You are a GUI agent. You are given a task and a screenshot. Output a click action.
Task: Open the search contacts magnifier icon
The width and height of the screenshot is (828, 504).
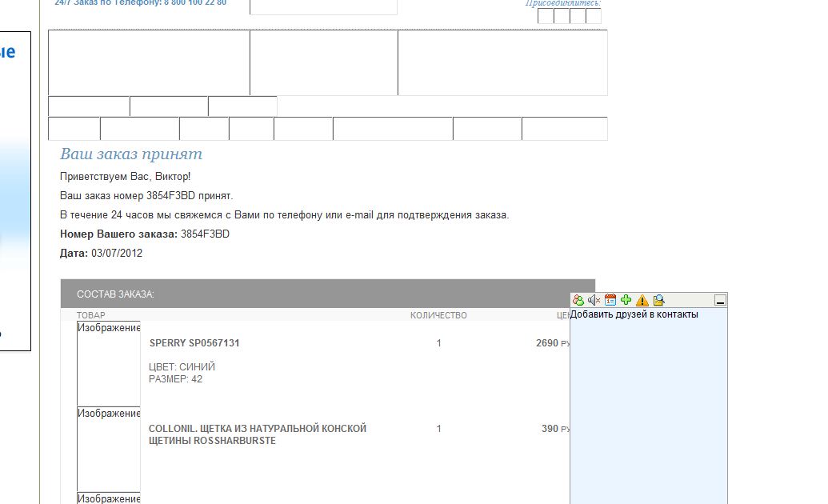[658, 300]
